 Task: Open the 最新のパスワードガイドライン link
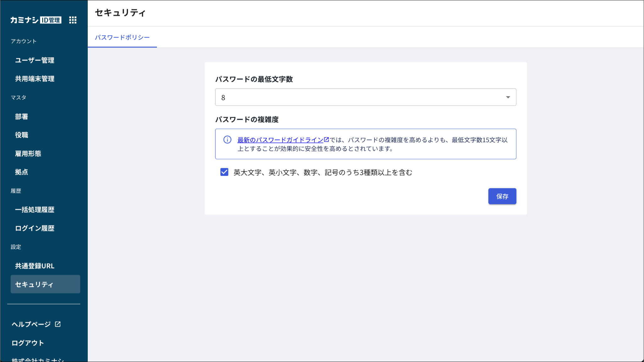point(280,140)
